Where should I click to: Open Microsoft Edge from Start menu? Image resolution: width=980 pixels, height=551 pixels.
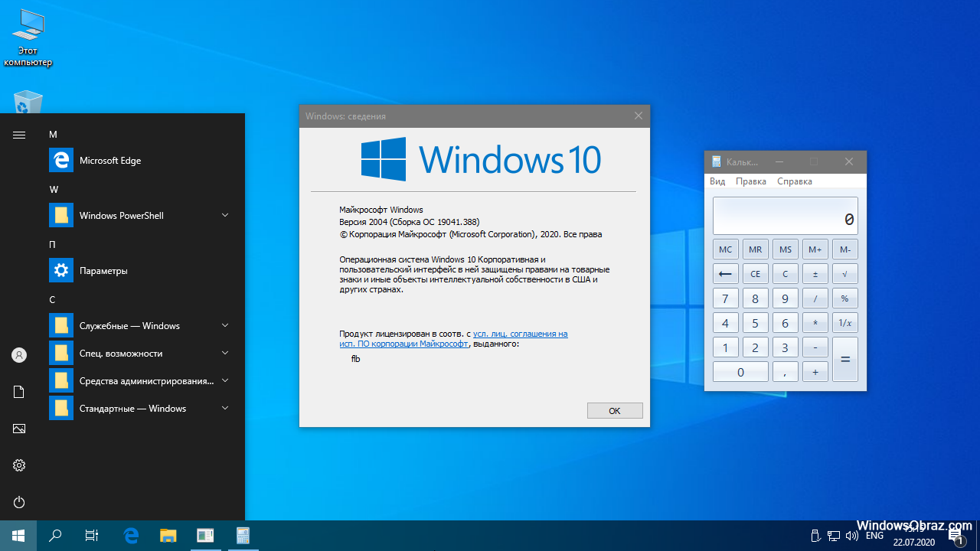click(x=109, y=161)
